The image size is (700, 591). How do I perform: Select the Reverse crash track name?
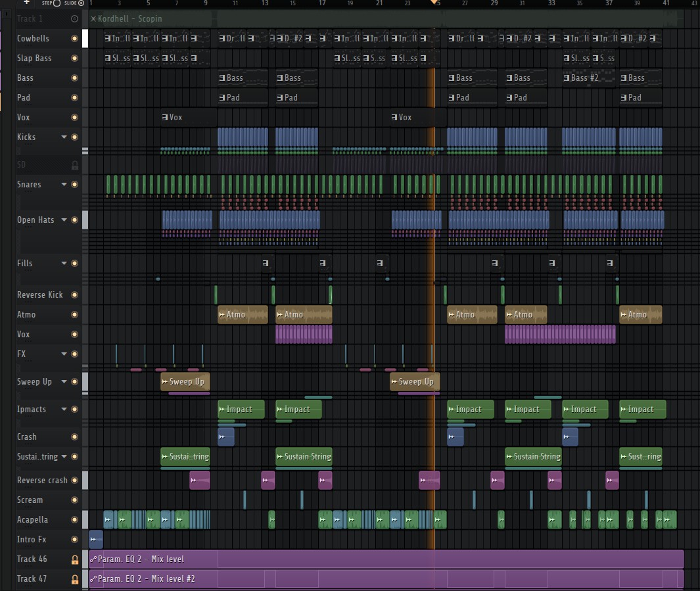click(42, 481)
